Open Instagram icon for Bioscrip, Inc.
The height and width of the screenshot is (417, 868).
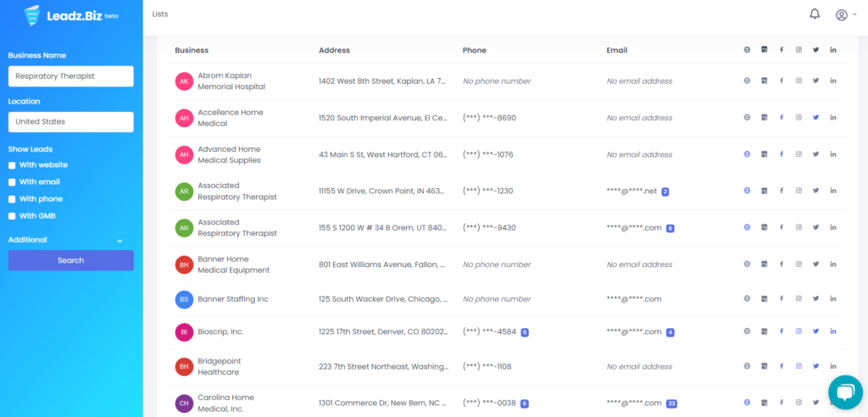coord(798,331)
